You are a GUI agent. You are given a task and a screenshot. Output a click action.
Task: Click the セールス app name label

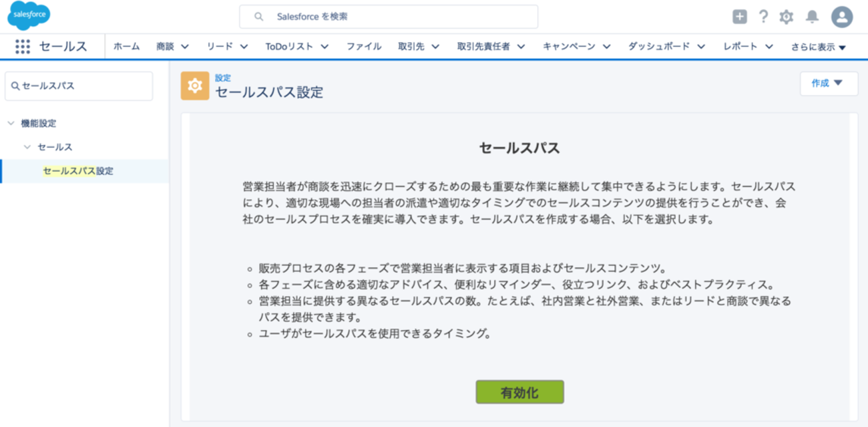pos(63,46)
